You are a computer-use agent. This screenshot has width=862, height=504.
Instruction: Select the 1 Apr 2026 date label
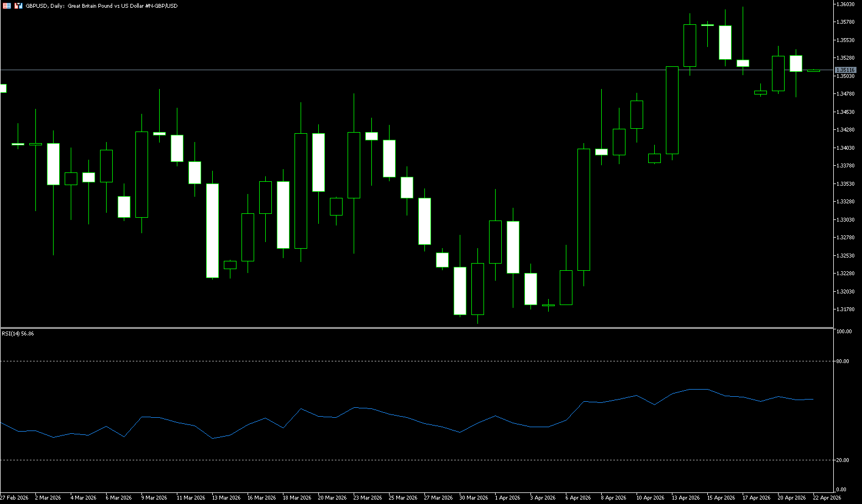click(x=507, y=498)
